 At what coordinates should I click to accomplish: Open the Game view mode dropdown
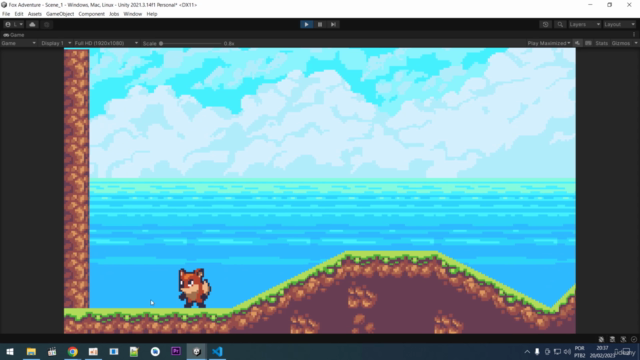coord(18,43)
